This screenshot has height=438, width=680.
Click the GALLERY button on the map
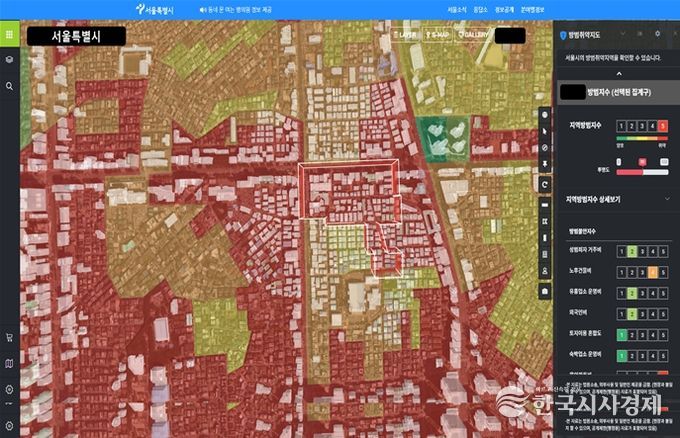pyautogui.click(x=475, y=35)
